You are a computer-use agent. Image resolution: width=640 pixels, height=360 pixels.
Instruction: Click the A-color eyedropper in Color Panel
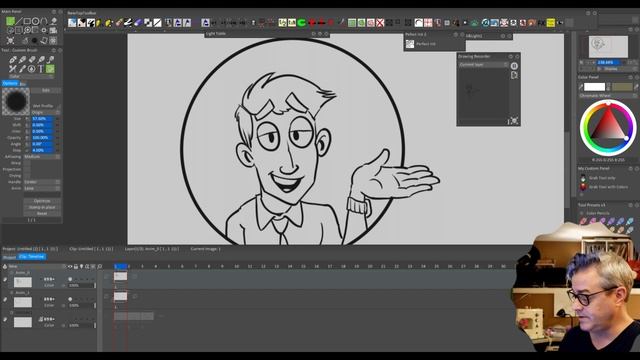point(581,87)
